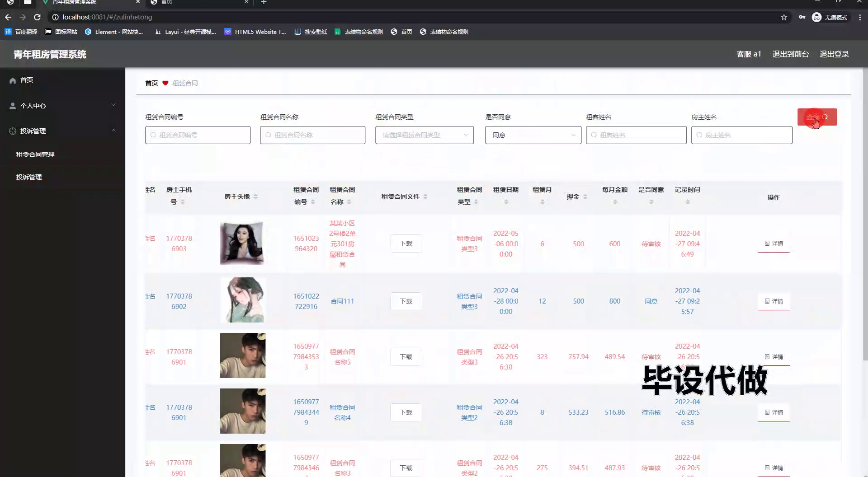Click 退出到前台 in the header
This screenshot has width=868, height=477.
coord(790,54)
